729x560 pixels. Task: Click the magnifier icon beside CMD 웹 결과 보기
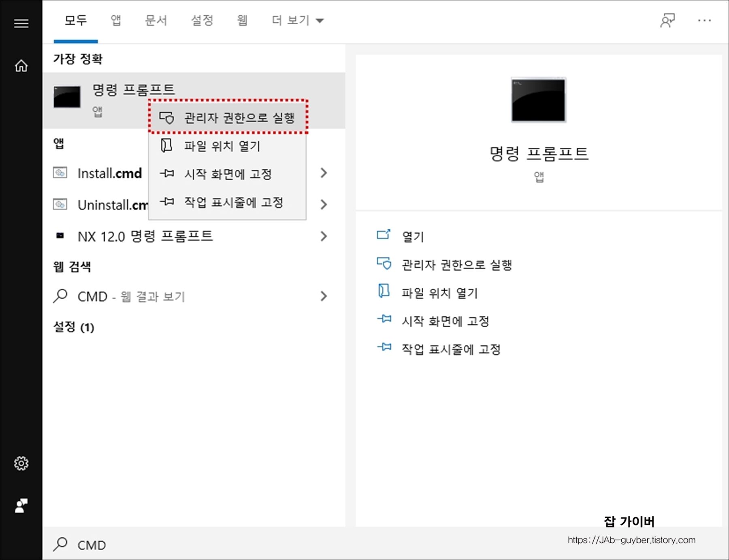[60, 296]
